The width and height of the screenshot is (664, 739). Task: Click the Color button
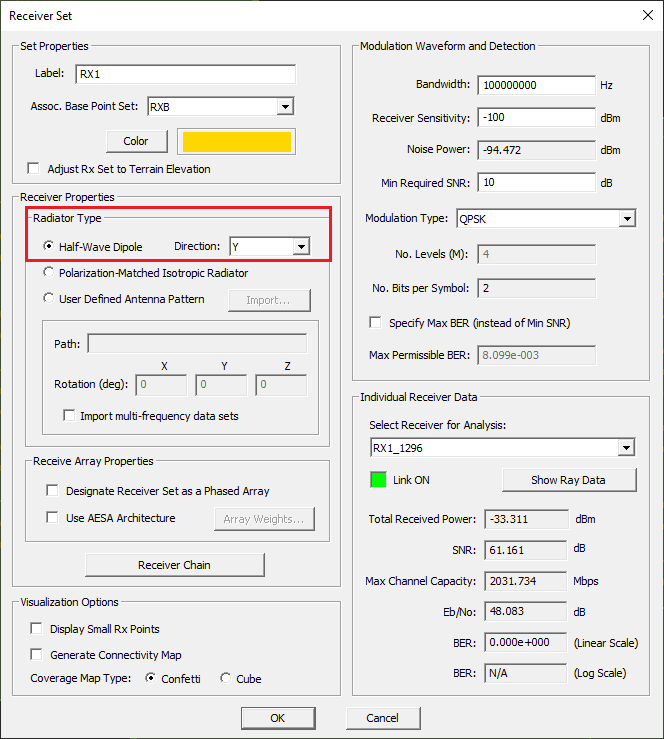coord(137,141)
